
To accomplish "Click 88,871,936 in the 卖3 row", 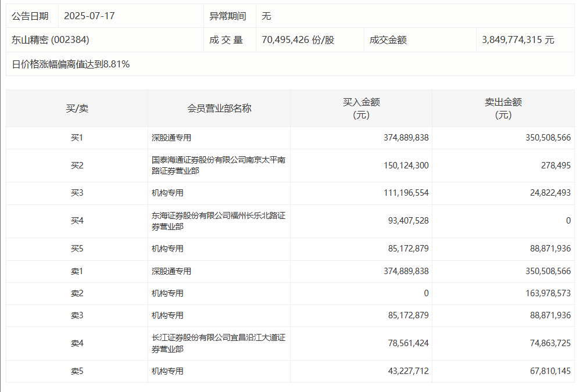I will click(x=550, y=315).
